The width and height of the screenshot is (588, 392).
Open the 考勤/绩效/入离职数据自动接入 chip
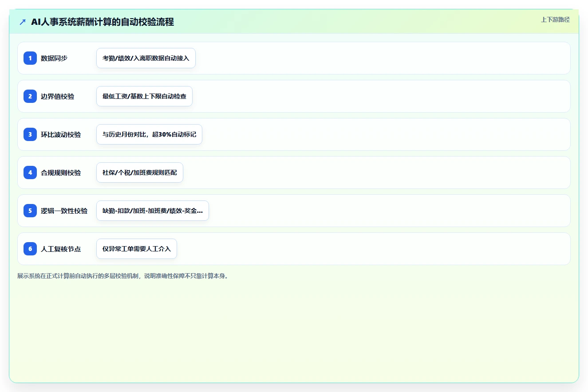146,58
